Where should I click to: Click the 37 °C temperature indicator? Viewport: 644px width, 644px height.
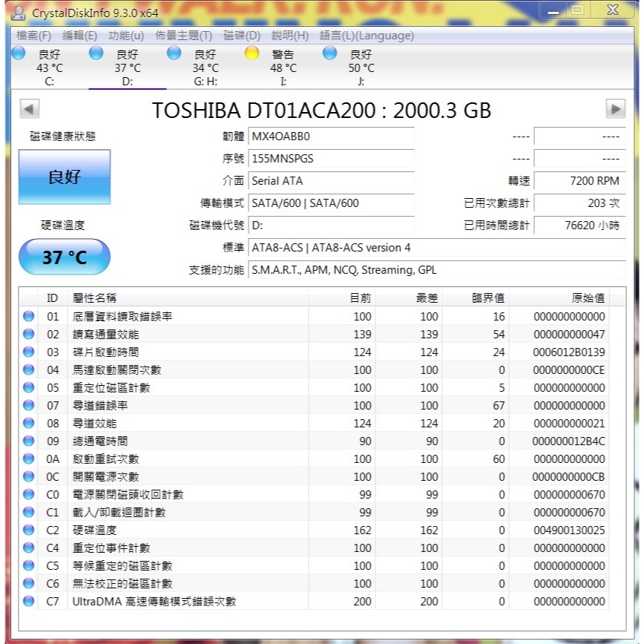pyautogui.click(x=65, y=257)
